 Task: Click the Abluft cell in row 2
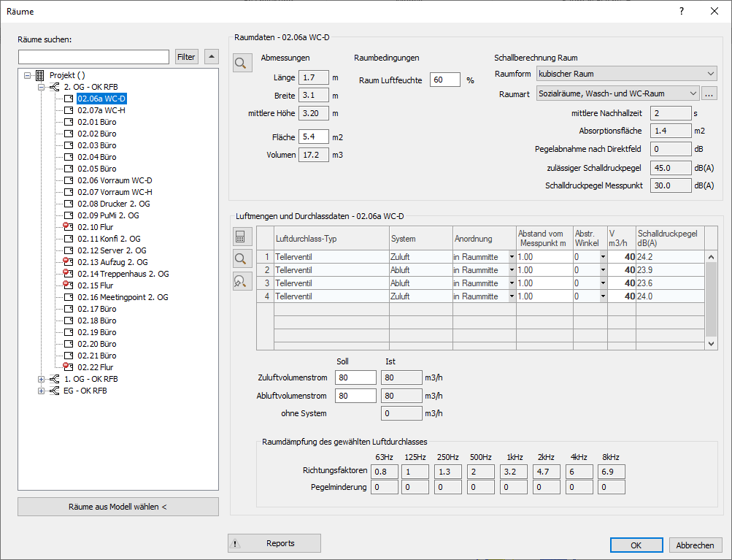point(421,270)
